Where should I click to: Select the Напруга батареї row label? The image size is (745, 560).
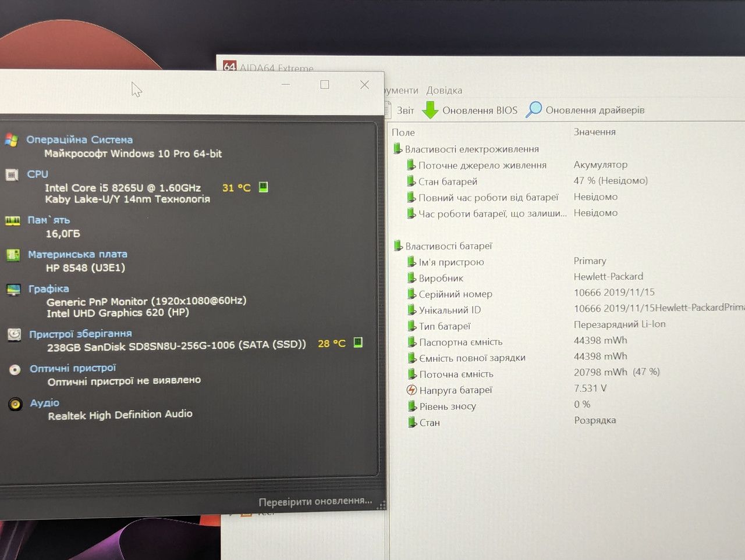click(x=456, y=390)
